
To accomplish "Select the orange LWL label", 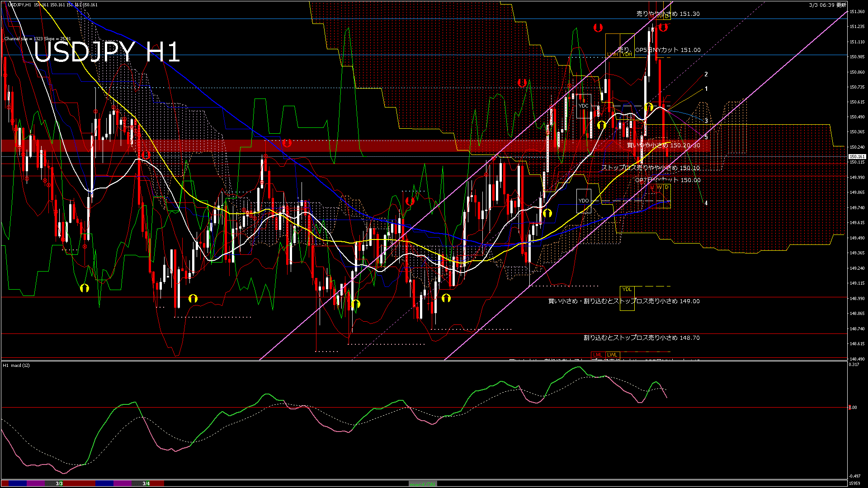I will pos(613,355).
